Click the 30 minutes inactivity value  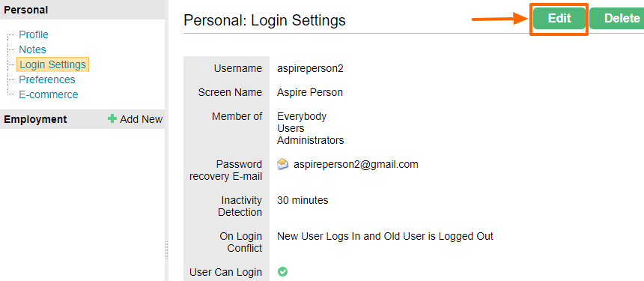pos(303,201)
